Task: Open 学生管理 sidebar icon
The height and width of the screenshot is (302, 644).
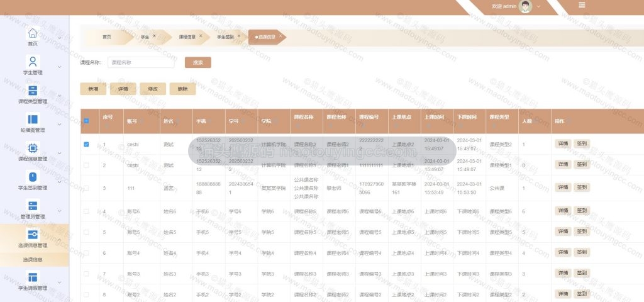Action: click(x=33, y=62)
